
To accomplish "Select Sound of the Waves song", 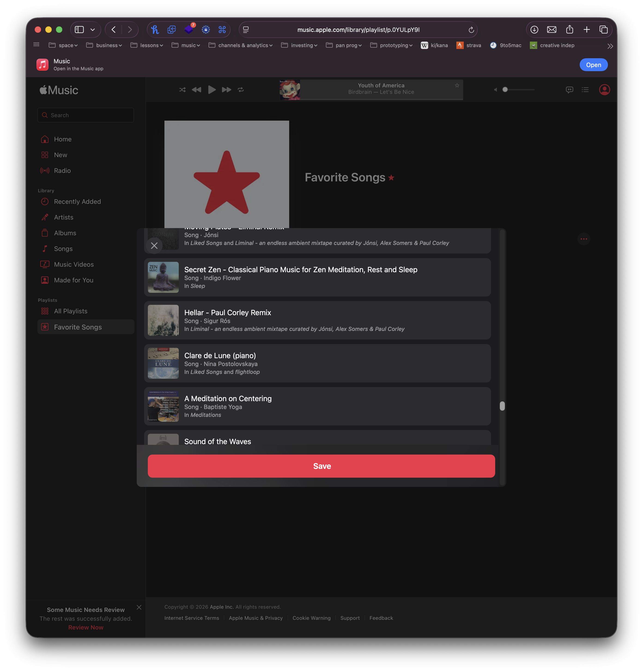I will [x=317, y=438].
